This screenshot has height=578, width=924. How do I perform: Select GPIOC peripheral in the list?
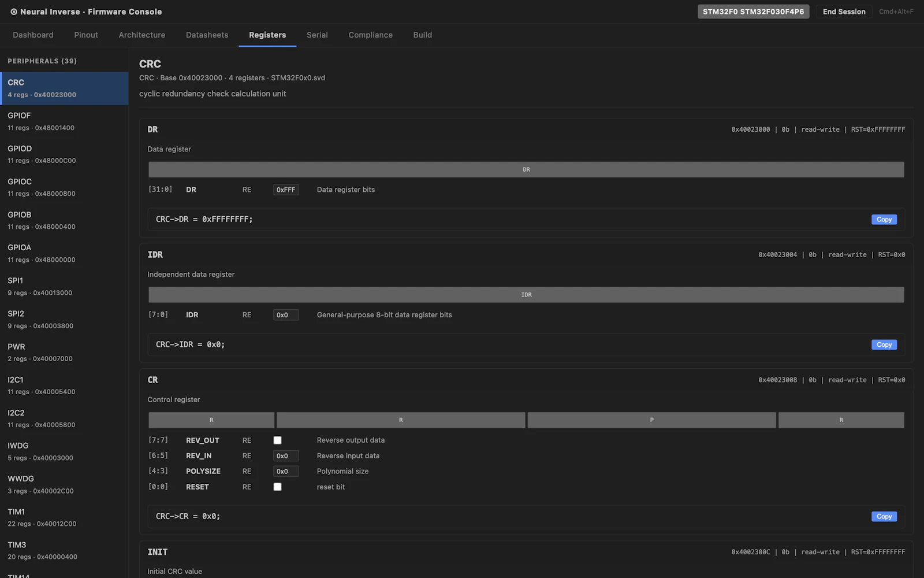click(64, 187)
